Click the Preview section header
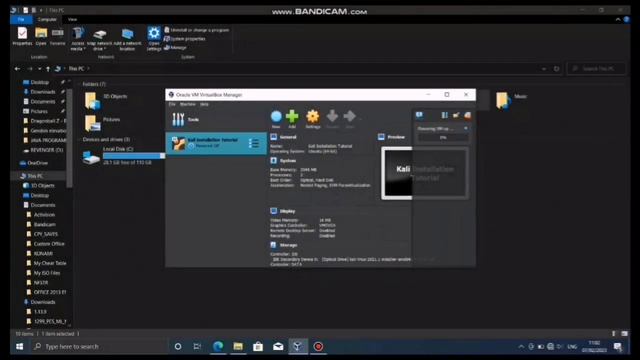The height and width of the screenshot is (360, 640). coord(396,137)
